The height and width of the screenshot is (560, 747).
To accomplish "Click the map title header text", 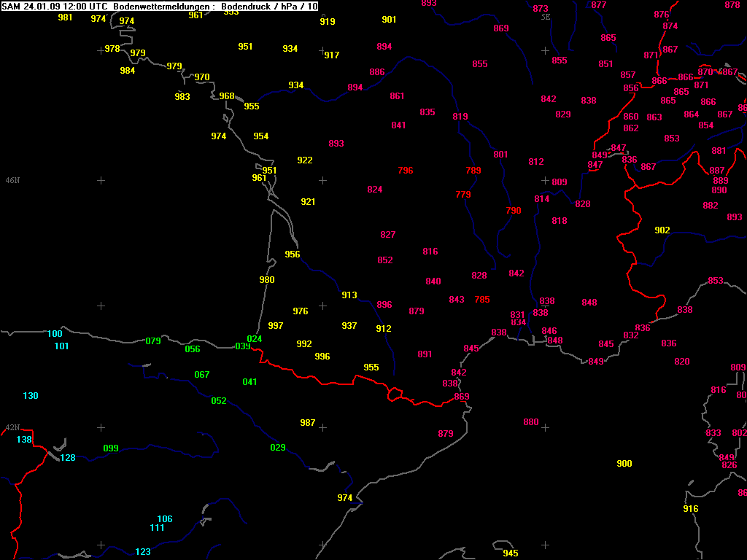I will [x=160, y=6].
